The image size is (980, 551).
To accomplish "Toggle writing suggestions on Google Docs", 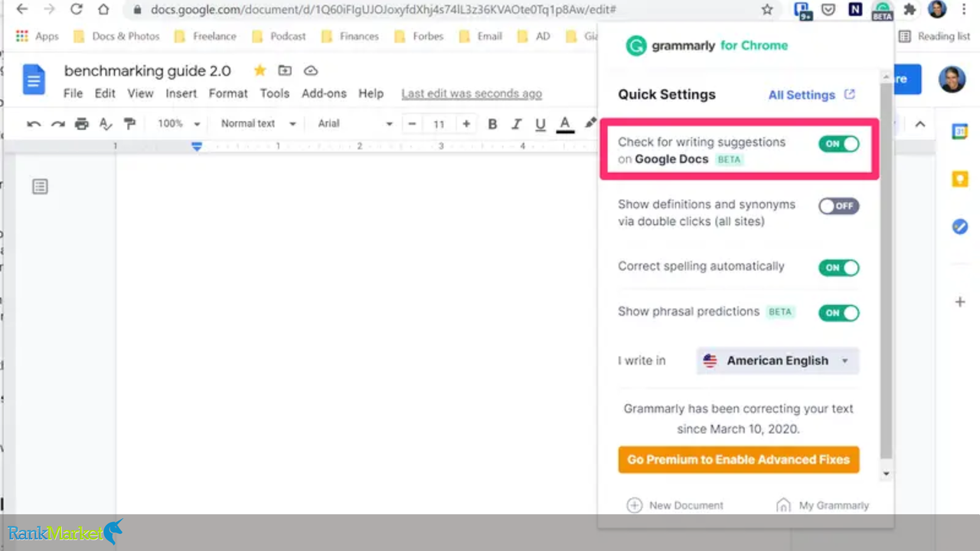I will click(838, 144).
